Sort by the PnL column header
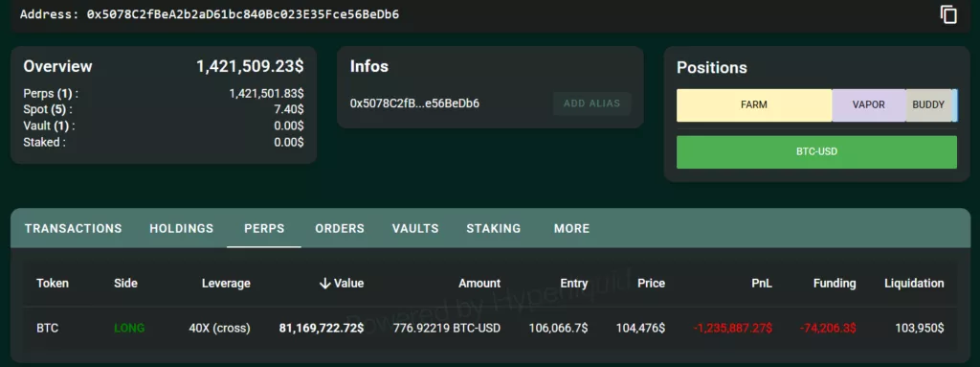The height and width of the screenshot is (367, 980). pos(762,284)
